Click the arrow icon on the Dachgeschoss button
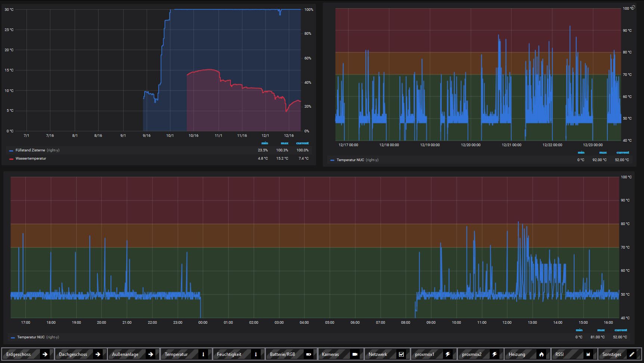The width and height of the screenshot is (644, 363). 98,354
